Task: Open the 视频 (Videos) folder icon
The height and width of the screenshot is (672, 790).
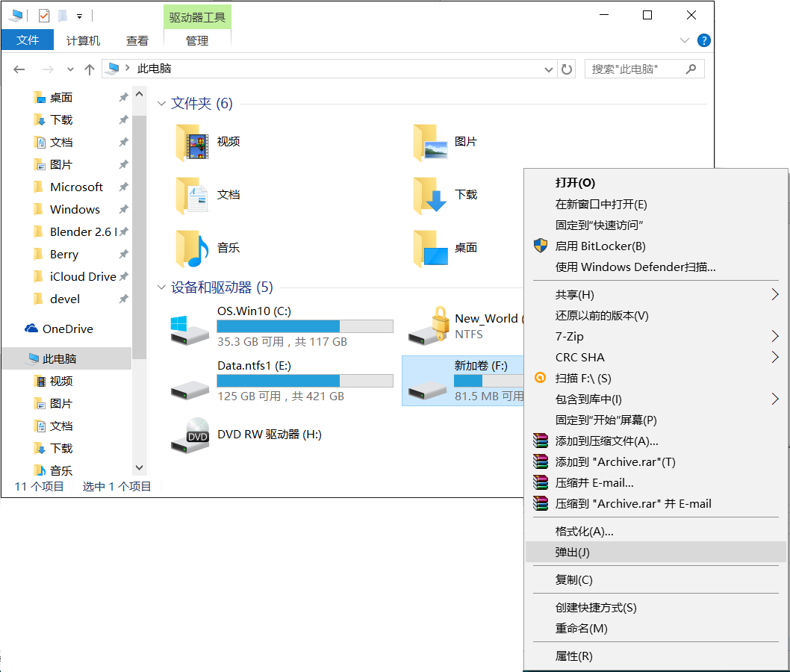Action: [192, 142]
